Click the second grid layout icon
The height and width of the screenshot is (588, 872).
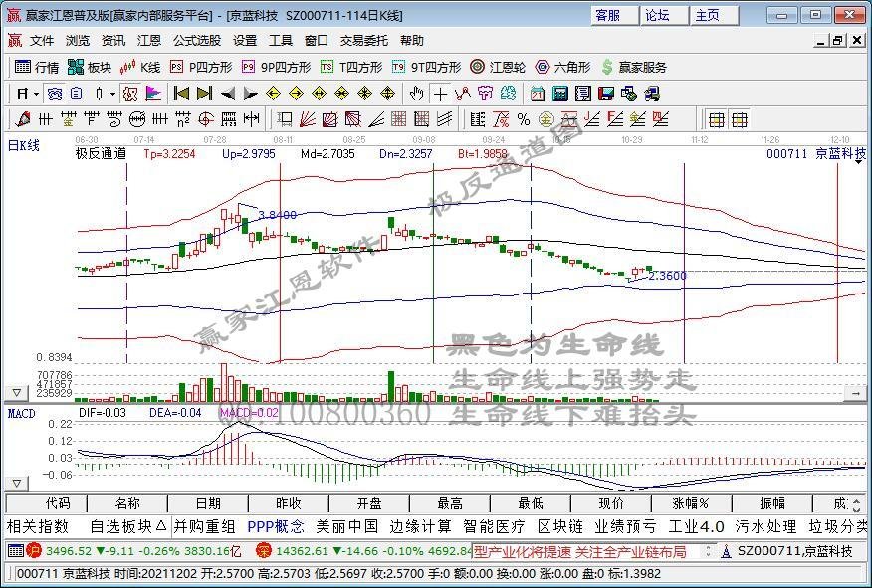click(740, 119)
